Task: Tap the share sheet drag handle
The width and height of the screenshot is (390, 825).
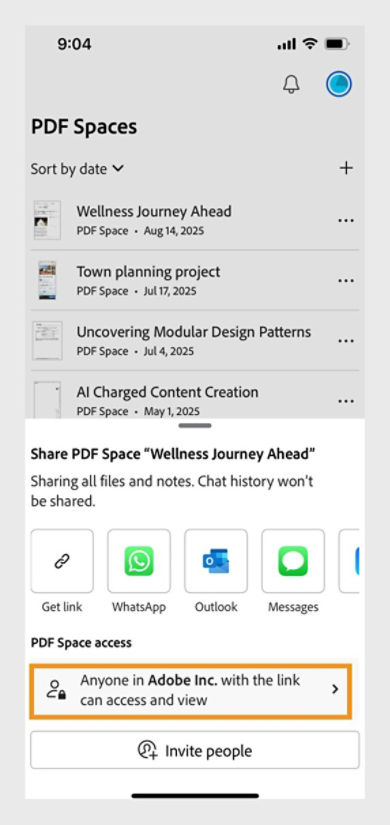Action: (195, 426)
